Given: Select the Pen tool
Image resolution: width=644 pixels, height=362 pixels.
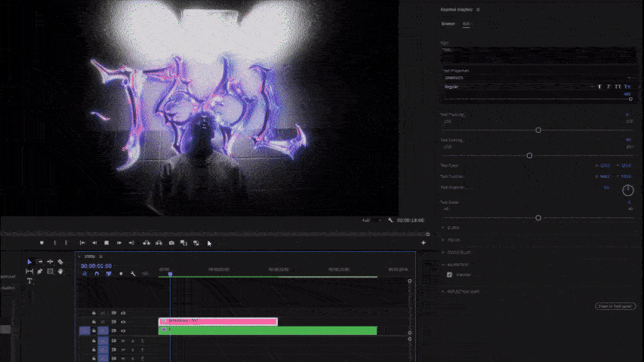Looking at the screenshot, I should click(x=40, y=271).
